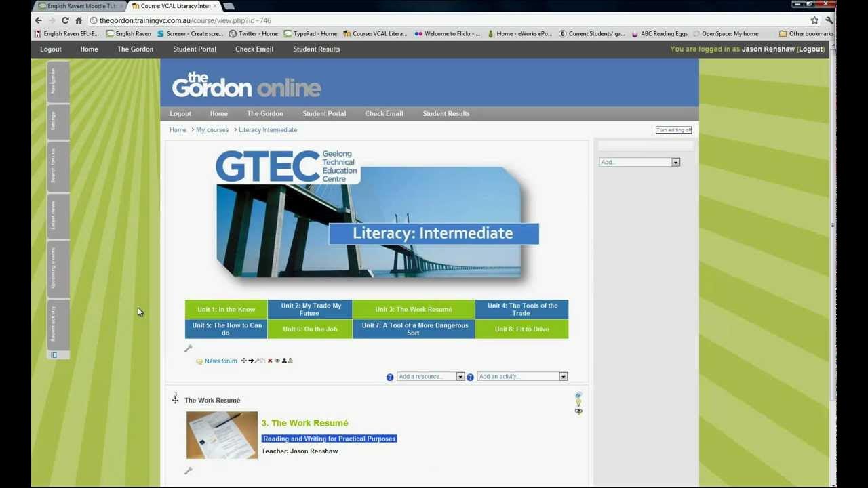
Task: Select the Course: VCAL Literacy browser tab
Action: coord(174,6)
